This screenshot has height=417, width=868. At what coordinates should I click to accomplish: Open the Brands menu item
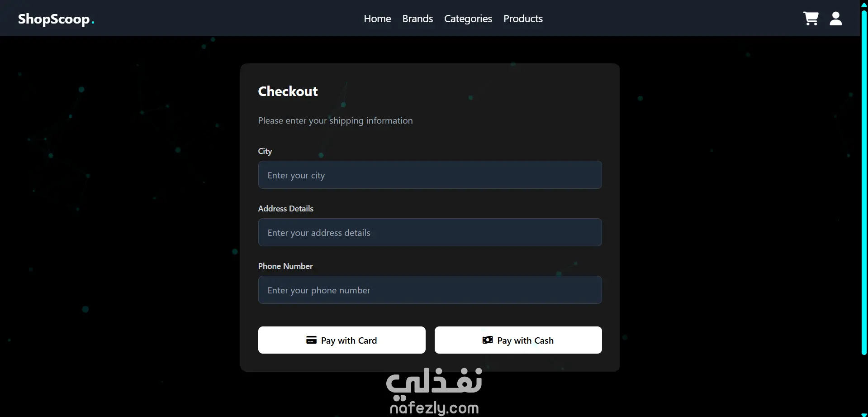[417, 19]
